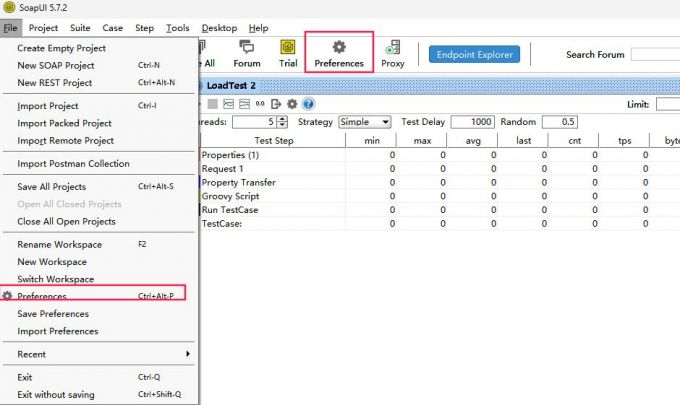Open the Suite menu
Screen dimensions: 680x405
pos(80,28)
